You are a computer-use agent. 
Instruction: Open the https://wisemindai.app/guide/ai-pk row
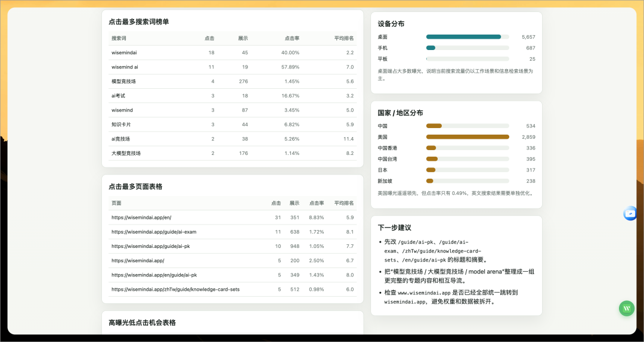[x=233, y=246]
